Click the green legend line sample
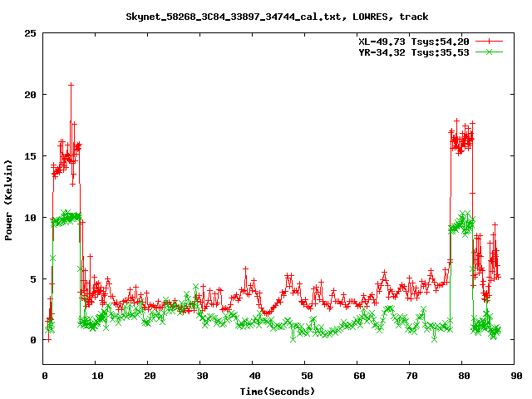Image resolution: width=532 pixels, height=399 pixels. 489,52
